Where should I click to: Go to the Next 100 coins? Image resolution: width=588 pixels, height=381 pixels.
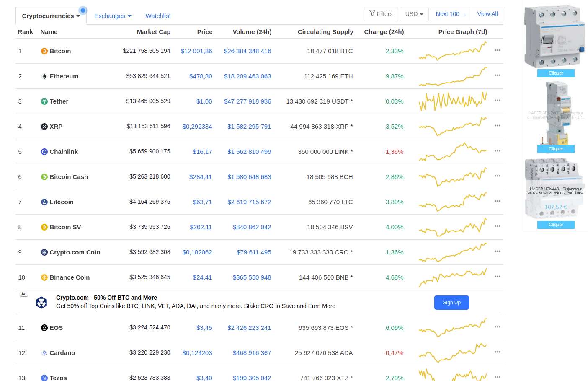click(x=451, y=14)
